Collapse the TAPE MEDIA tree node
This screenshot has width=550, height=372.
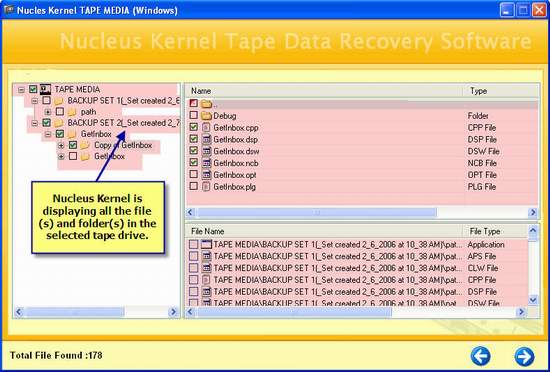[x=21, y=89]
